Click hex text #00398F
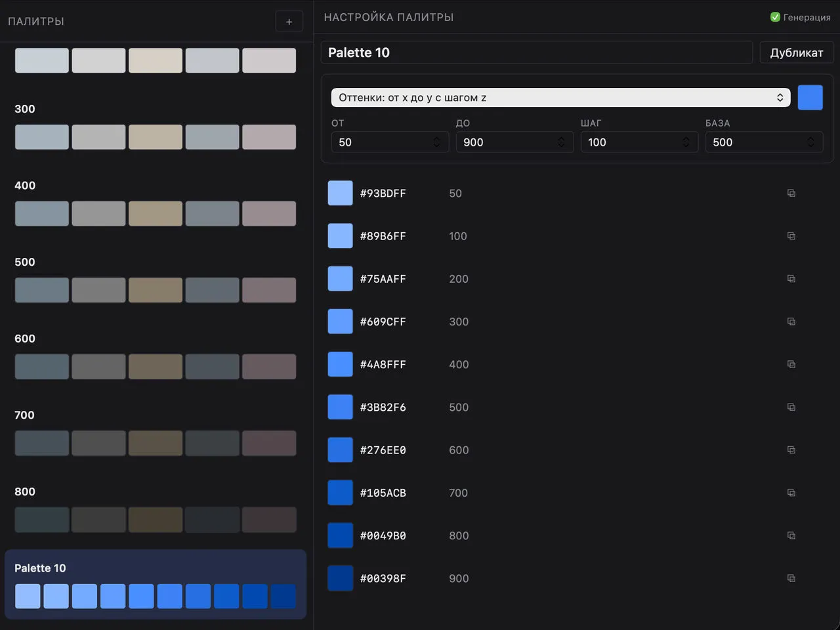The width and height of the screenshot is (840, 630). pyautogui.click(x=383, y=579)
